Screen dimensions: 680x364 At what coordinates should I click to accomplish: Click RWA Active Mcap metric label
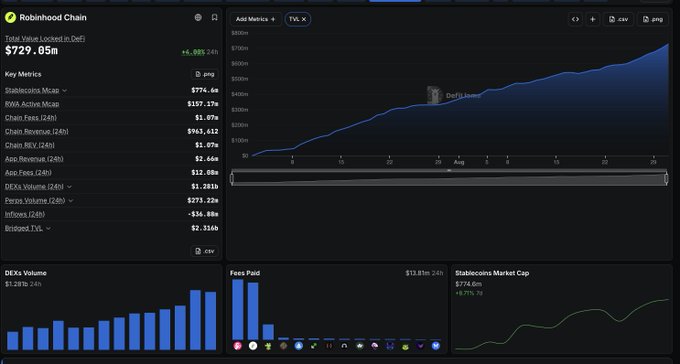coord(32,104)
